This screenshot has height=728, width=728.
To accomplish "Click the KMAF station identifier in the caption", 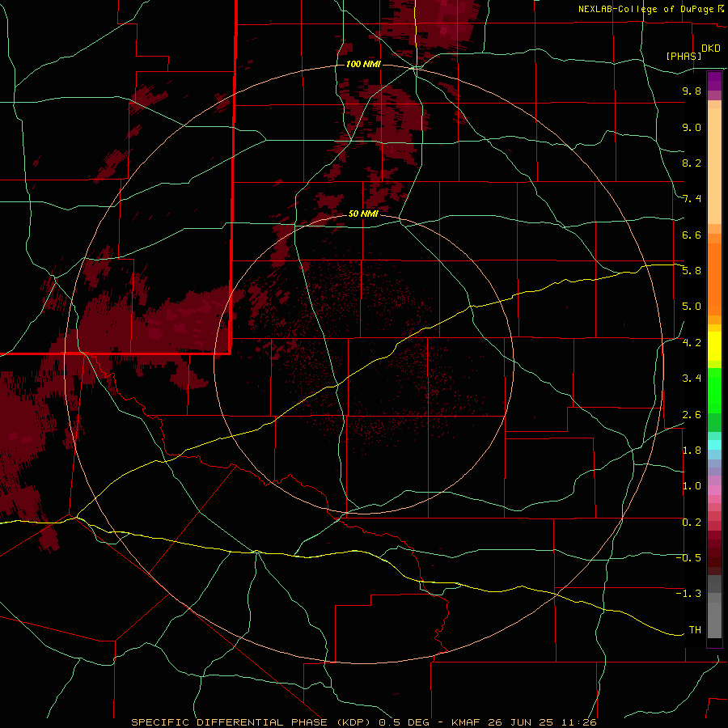I will coord(467,722).
